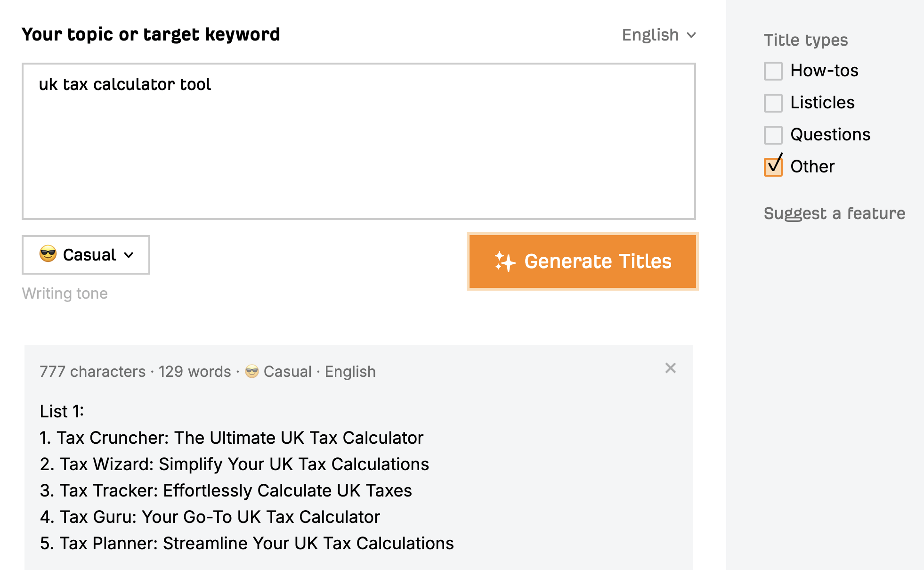Click the chevron next to English

(690, 34)
